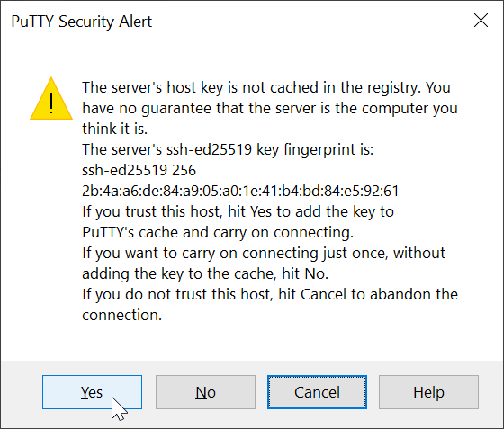Click the 'If you trust this host' line

pyautogui.click(x=238, y=211)
